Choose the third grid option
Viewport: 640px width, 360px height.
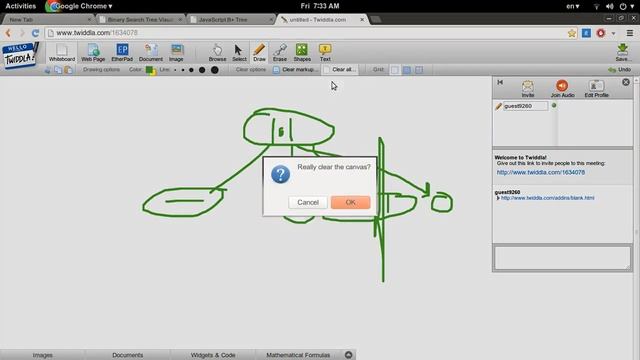point(419,70)
